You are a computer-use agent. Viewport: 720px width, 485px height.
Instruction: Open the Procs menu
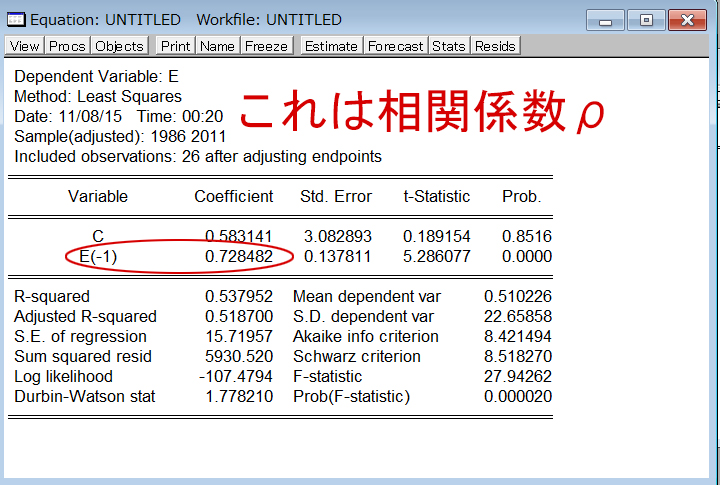tap(68, 46)
